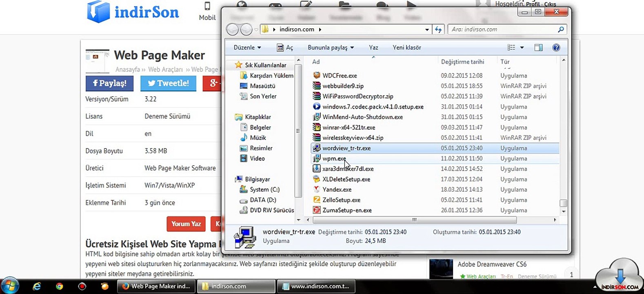Select the ZumaSetup-en.exe icon
This screenshot has height=294, width=644.
click(x=316, y=210)
